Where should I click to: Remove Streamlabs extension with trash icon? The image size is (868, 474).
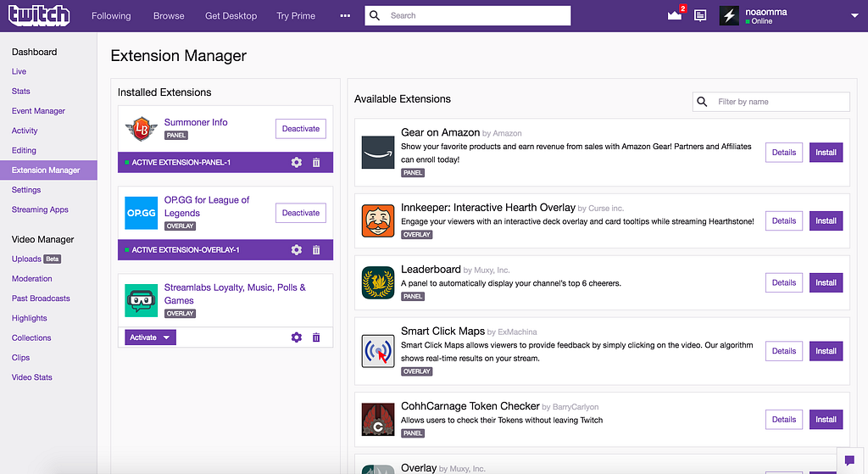tap(316, 337)
